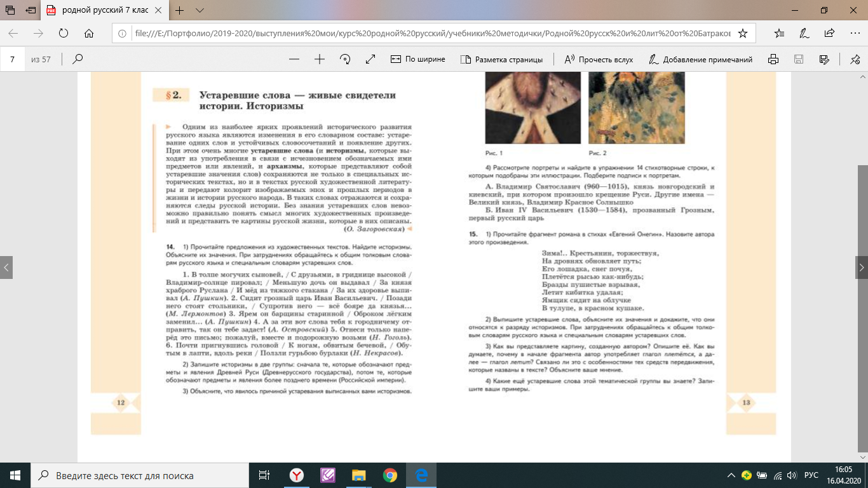Screen dimensions: 868x488
Task: Click the 'Введите здесь текст для поиска' box
Action: pyautogui.click(x=139, y=475)
